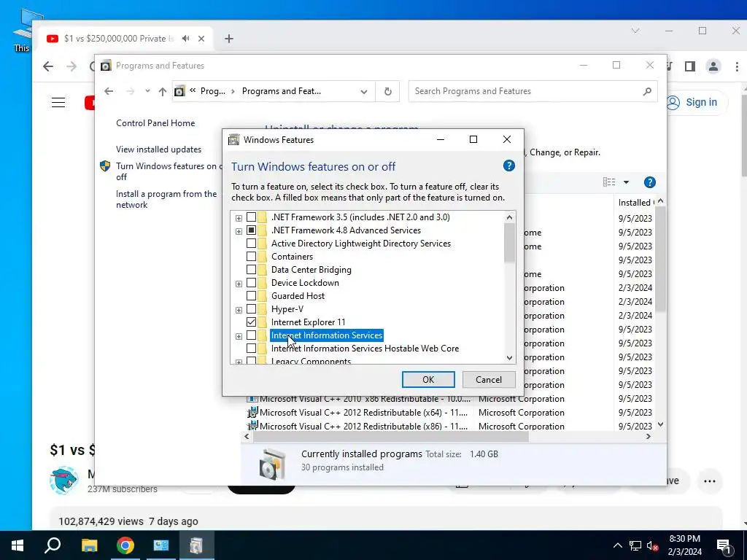Image resolution: width=747 pixels, height=560 pixels.
Task: Go back in Programs and Features window
Action: point(109,91)
